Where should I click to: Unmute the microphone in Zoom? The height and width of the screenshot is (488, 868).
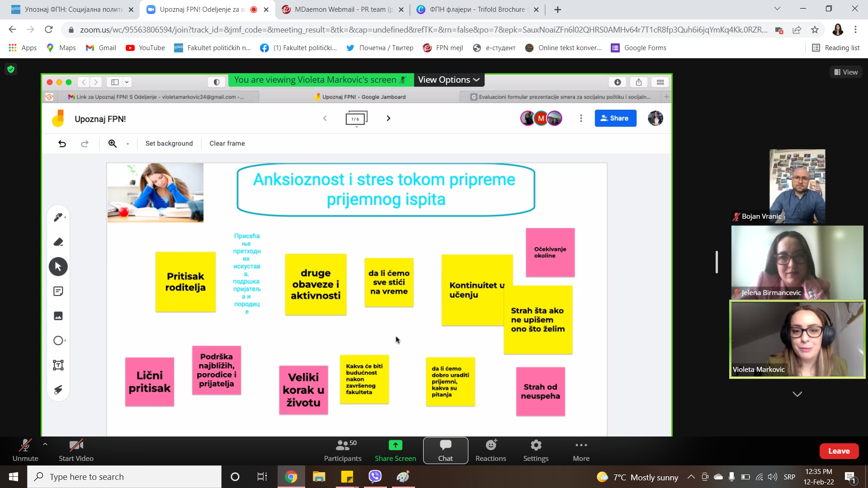25,450
